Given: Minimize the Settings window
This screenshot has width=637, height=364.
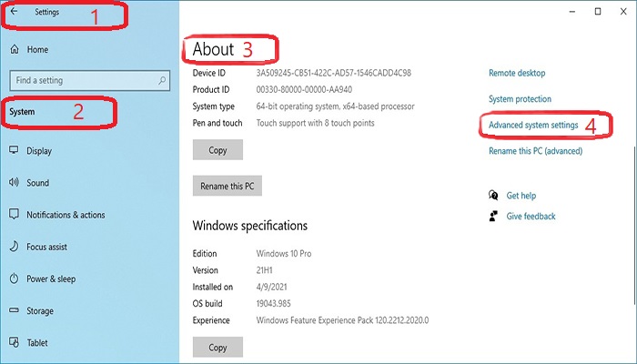Looking at the screenshot, I should click(572, 12).
